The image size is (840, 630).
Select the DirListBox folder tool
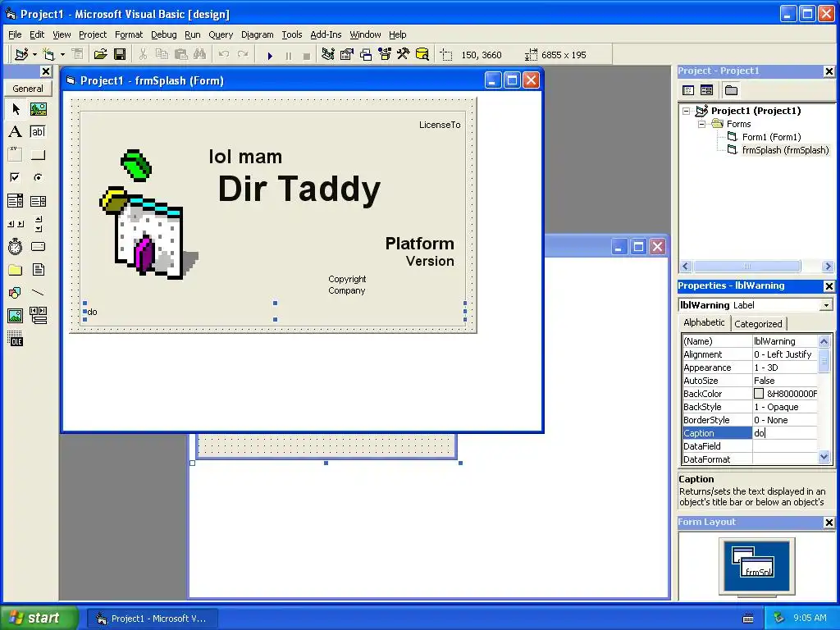coord(16,269)
